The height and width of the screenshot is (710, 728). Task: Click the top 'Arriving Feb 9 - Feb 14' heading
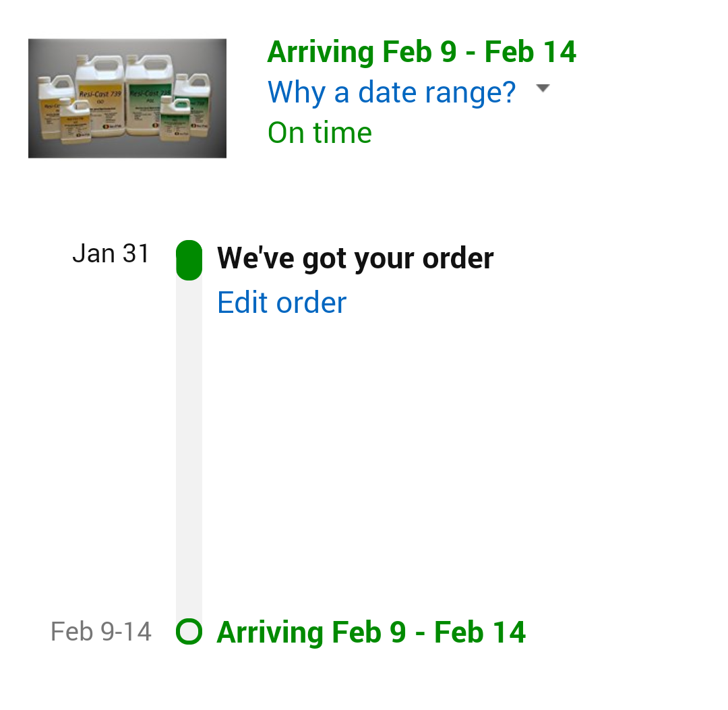click(421, 51)
